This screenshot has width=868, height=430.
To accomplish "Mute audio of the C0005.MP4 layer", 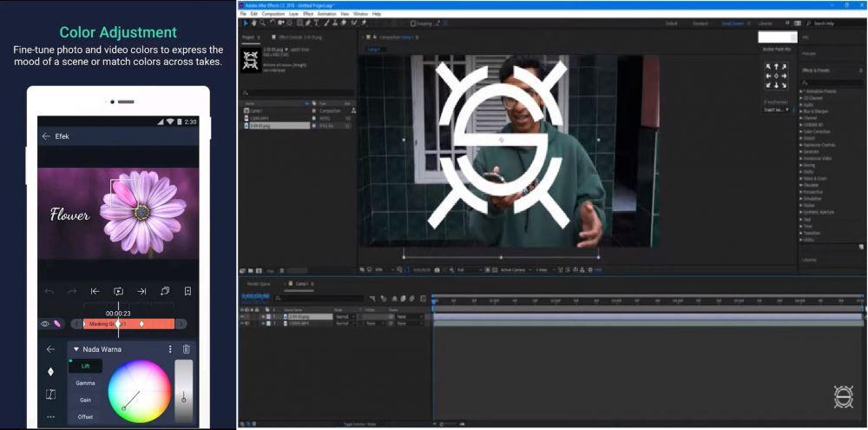I will coord(247,323).
